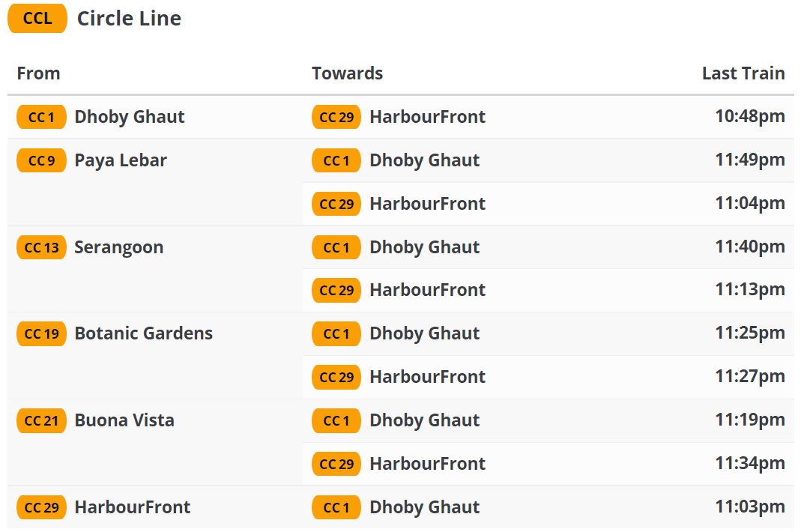Select Paya Lebar station name
The height and width of the screenshot is (532, 804).
point(121,160)
